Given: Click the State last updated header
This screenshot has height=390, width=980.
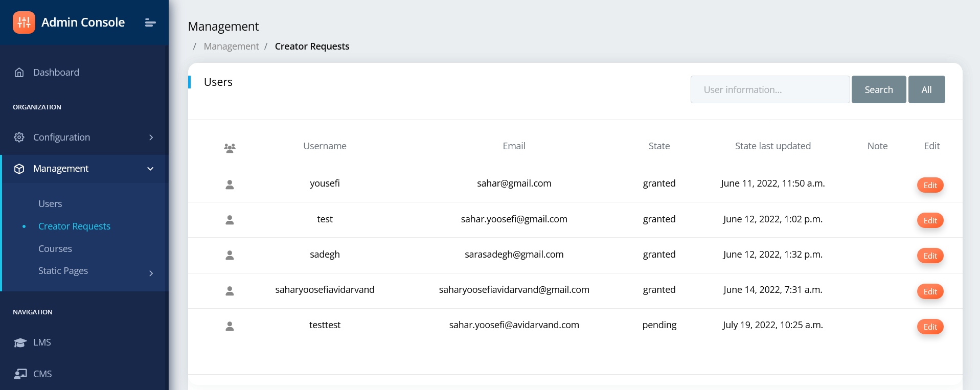Looking at the screenshot, I should (772, 146).
